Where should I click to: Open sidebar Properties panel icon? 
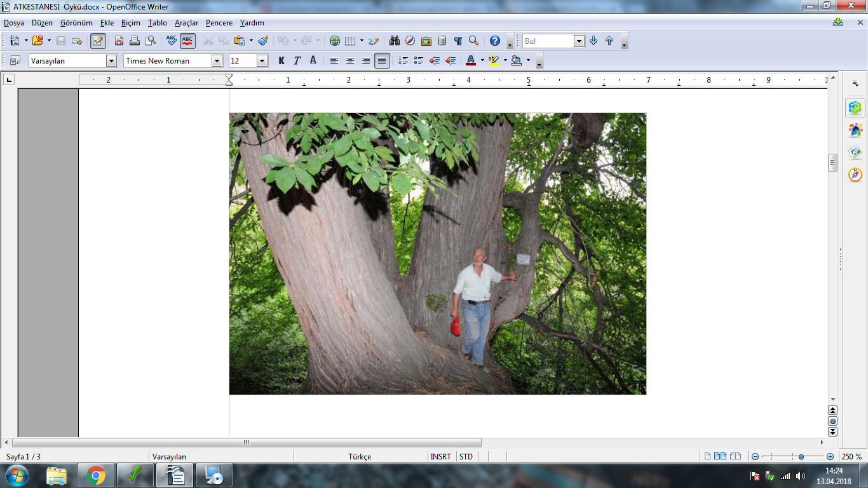[855, 107]
